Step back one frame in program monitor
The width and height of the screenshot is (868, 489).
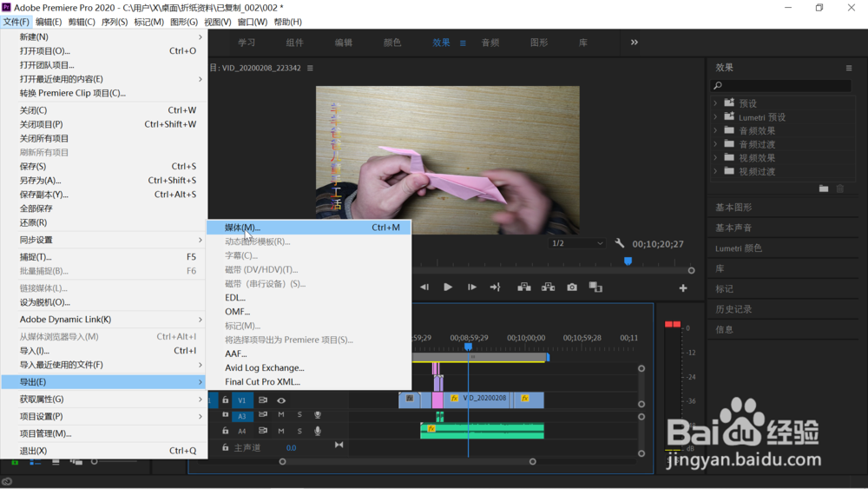424,287
